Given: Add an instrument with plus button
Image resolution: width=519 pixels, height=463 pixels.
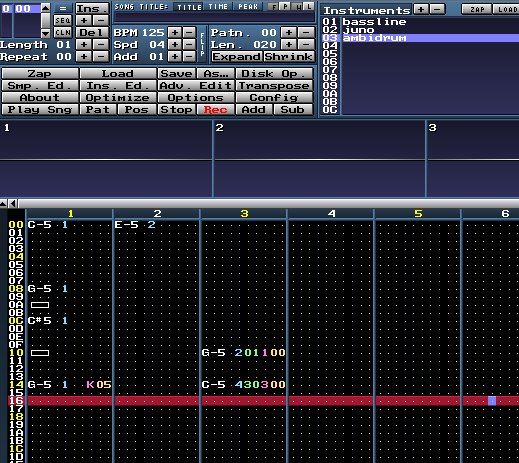Looking at the screenshot, I should click(421, 9).
